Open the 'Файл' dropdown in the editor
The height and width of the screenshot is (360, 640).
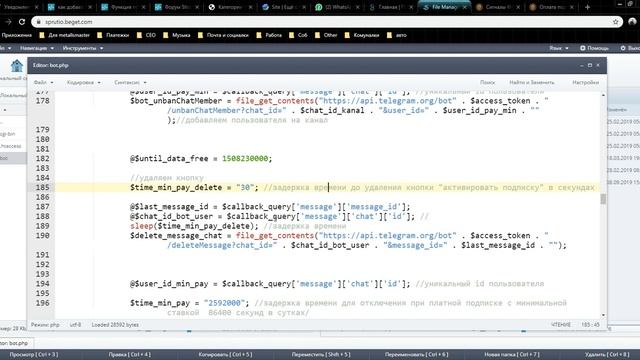(x=43, y=82)
